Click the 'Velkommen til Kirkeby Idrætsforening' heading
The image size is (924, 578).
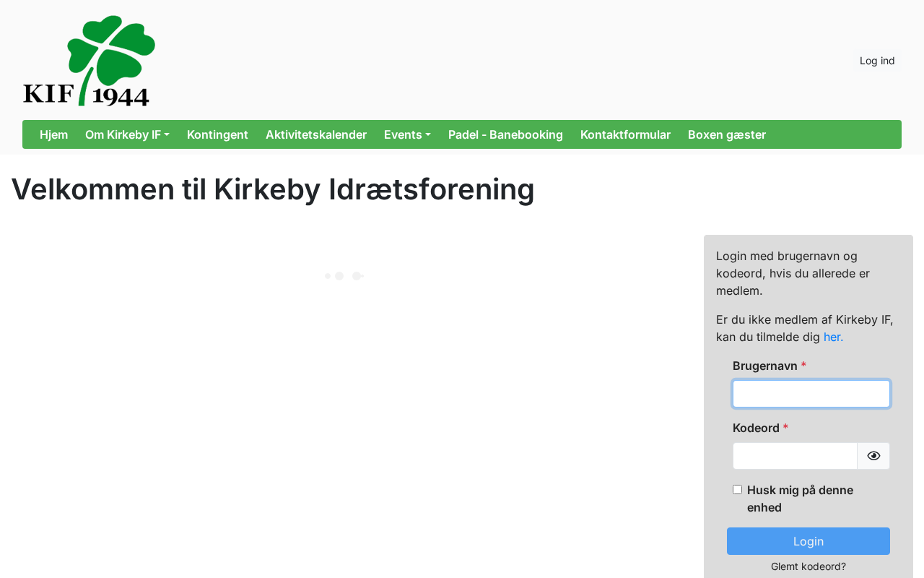point(273,189)
